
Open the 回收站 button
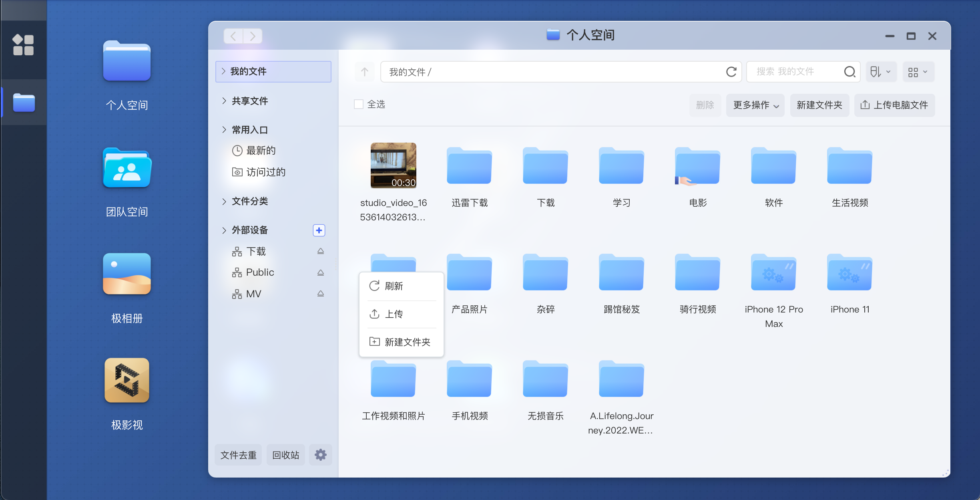[285, 455]
